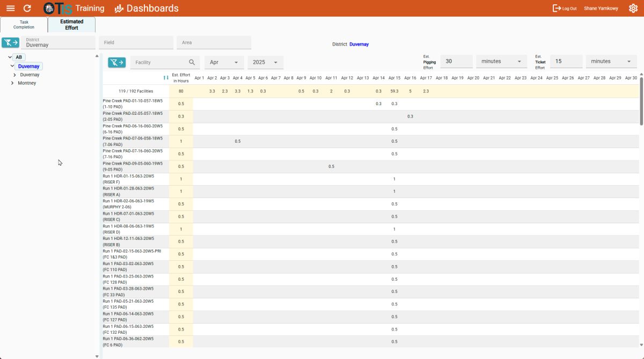
Task: Expand the Montney tree node
Action: pyautogui.click(x=12, y=83)
